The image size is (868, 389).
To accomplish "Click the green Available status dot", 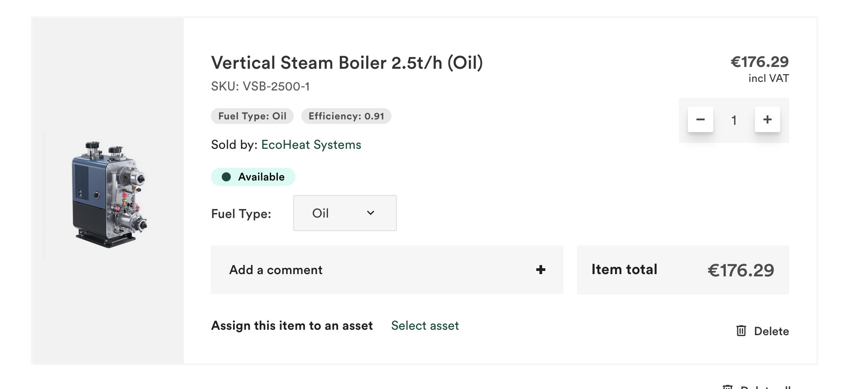I will click(x=226, y=177).
